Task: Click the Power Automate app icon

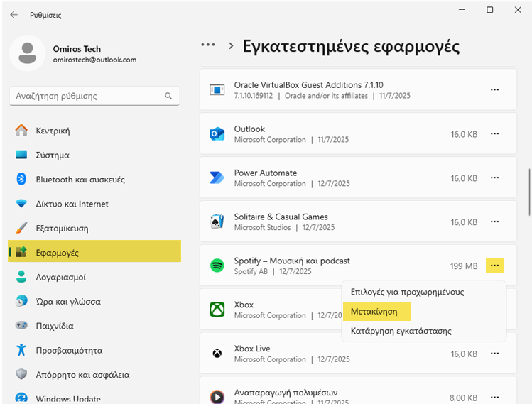Action: (217, 178)
